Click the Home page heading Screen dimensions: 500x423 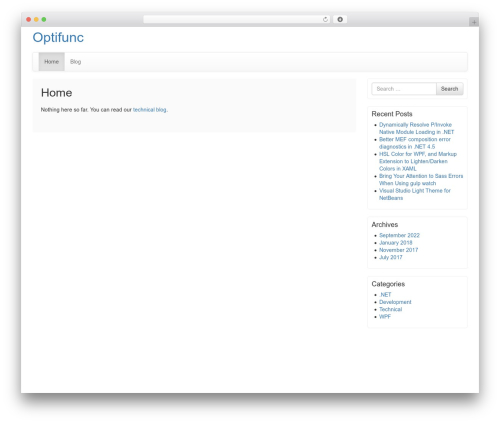point(56,93)
